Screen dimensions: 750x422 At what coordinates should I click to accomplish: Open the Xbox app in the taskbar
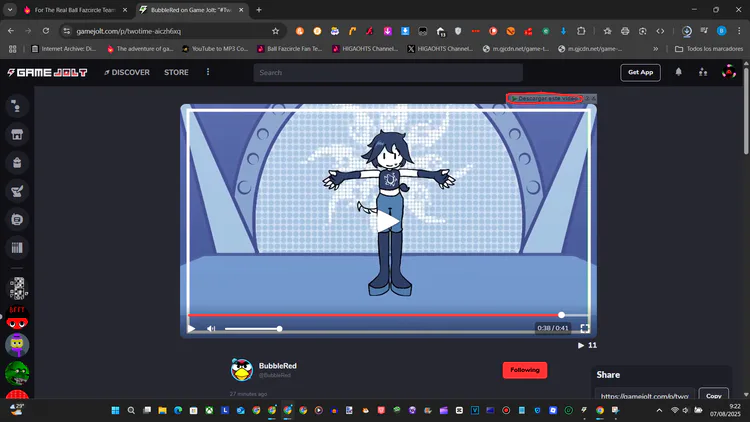(x=210, y=410)
